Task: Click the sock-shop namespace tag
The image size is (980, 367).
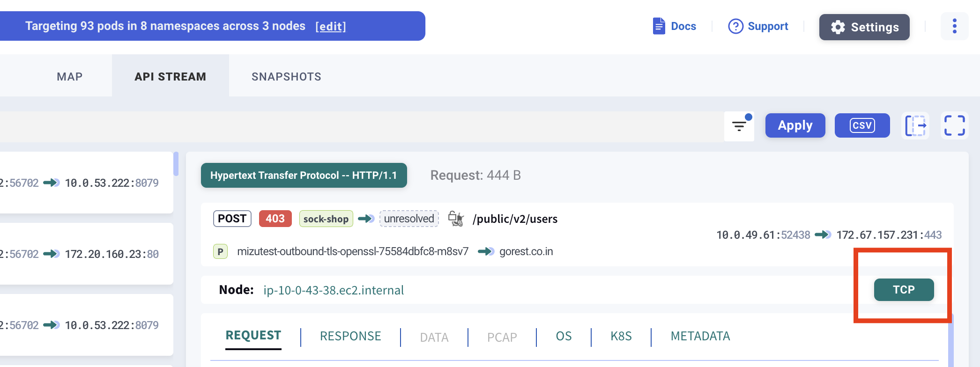Action: pyautogui.click(x=326, y=219)
